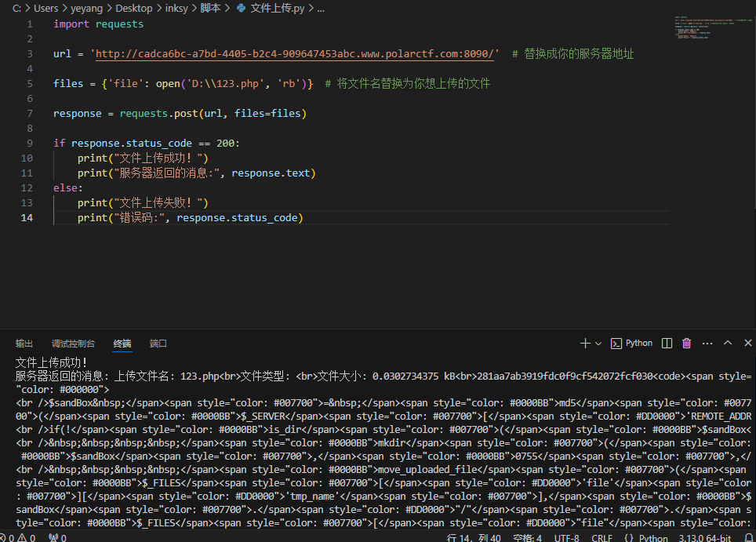Screen dimensions: 756x542
Task: Open the inksy breadcrumb segment
Action: click(x=176, y=8)
